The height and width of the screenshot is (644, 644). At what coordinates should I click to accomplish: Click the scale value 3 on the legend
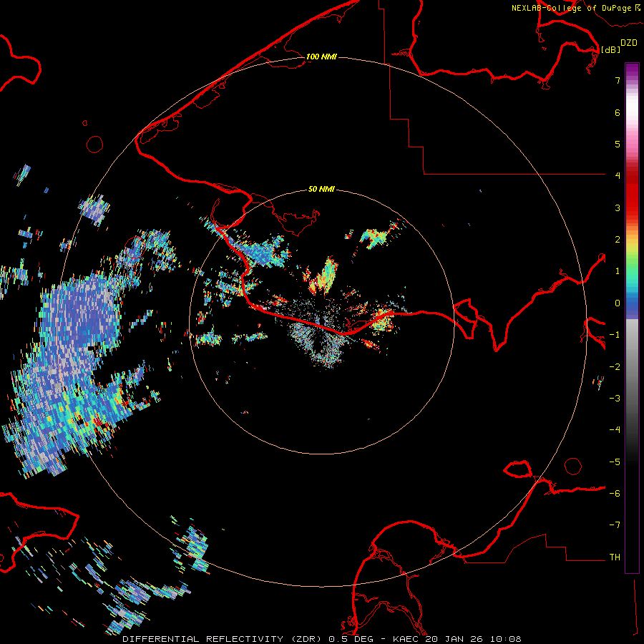tap(618, 208)
